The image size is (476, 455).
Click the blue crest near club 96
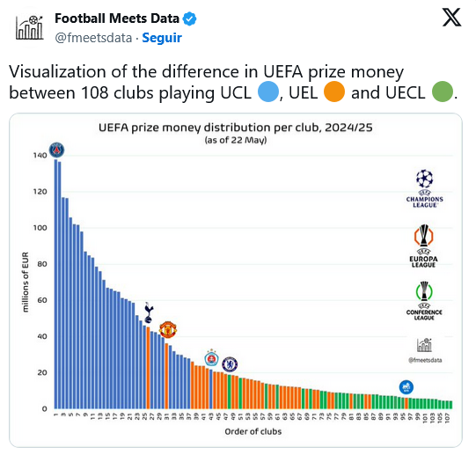pyautogui.click(x=406, y=387)
